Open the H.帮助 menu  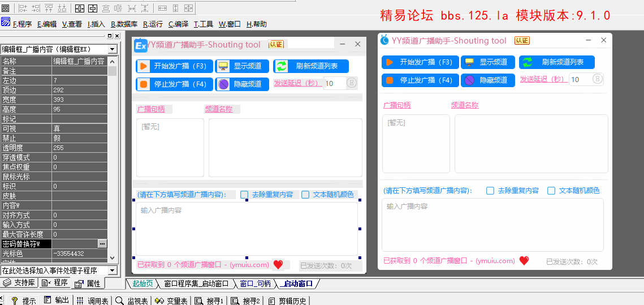(x=256, y=24)
